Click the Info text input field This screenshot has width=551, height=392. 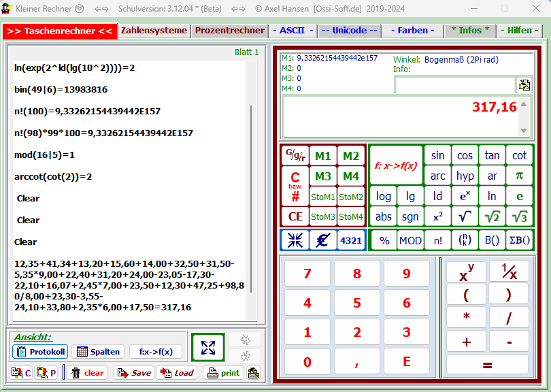click(454, 85)
